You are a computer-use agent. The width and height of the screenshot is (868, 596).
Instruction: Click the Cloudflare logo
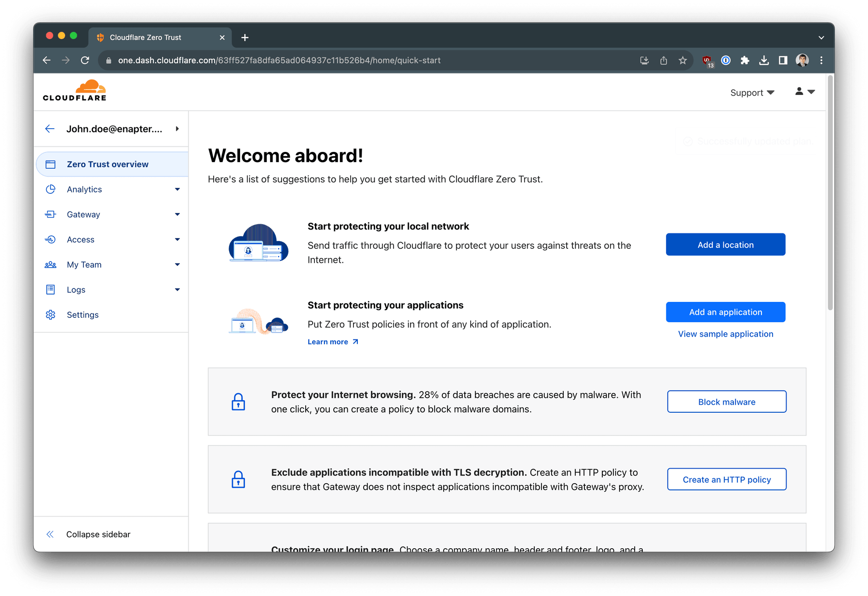(x=74, y=90)
